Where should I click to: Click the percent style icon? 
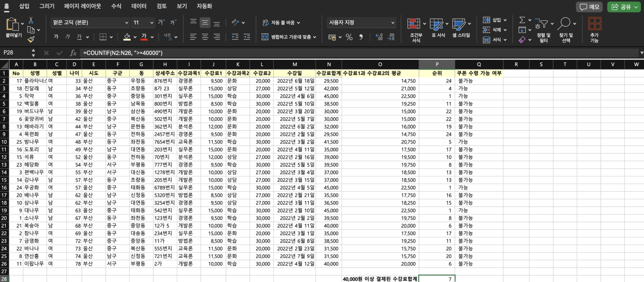tap(349, 37)
